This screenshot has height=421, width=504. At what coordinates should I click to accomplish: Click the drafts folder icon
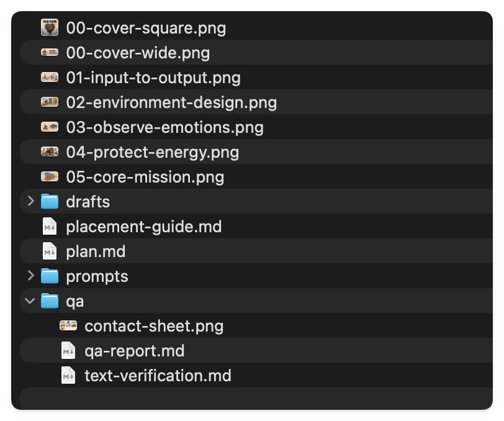tap(50, 201)
